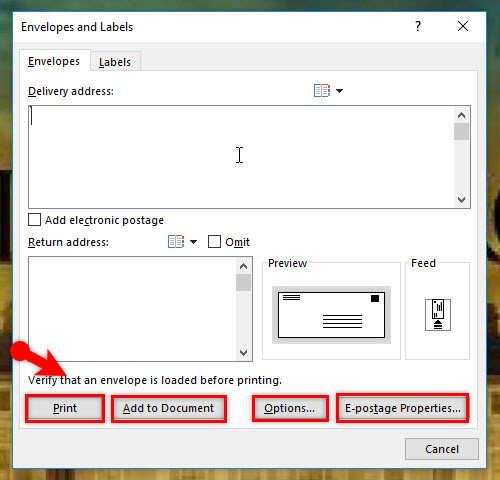Click return address scroll up arrow

[x=243, y=266]
